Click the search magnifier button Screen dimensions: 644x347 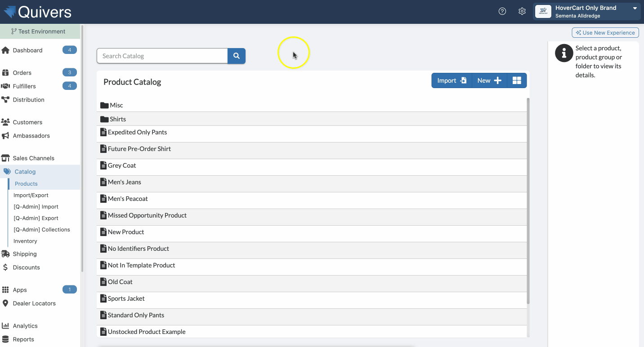click(237, 56)
